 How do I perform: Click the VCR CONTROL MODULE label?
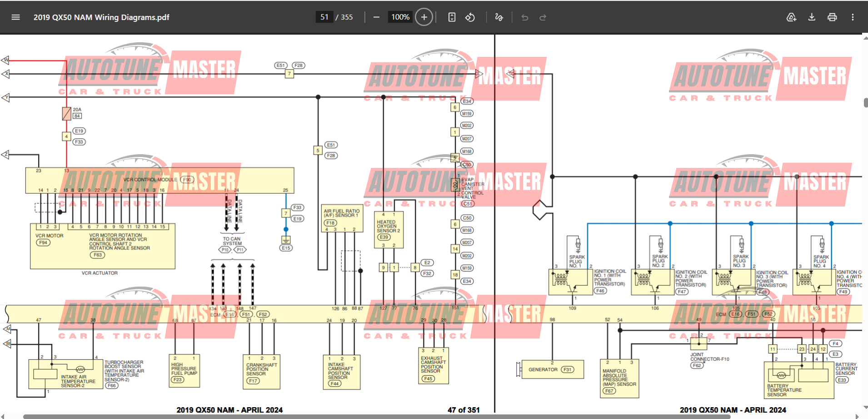[150, 180]
